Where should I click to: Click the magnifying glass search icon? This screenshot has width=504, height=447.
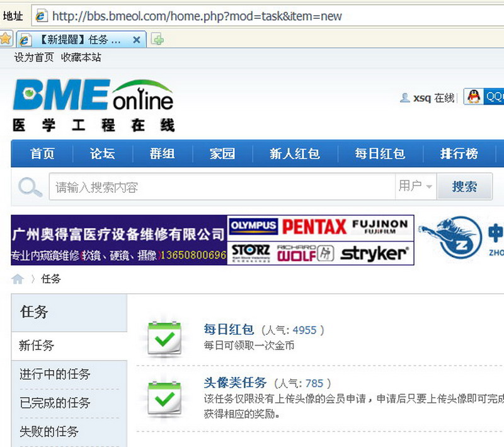click(30, 187)
